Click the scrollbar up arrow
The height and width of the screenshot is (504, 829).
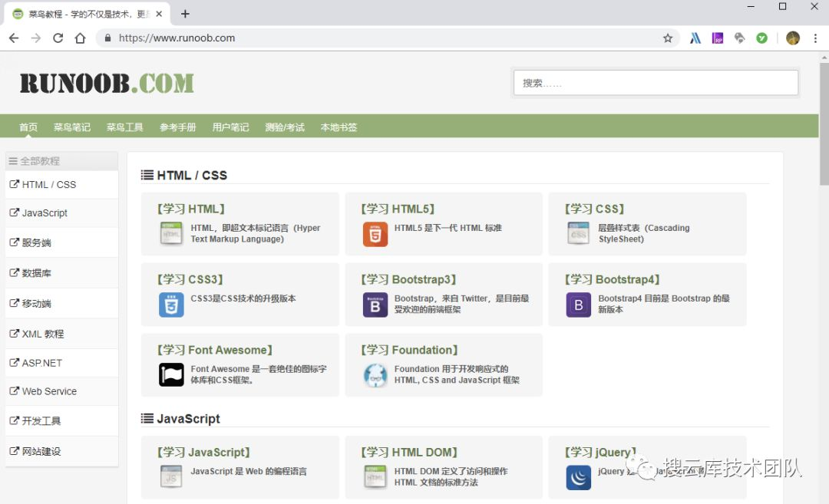point(824,57)
